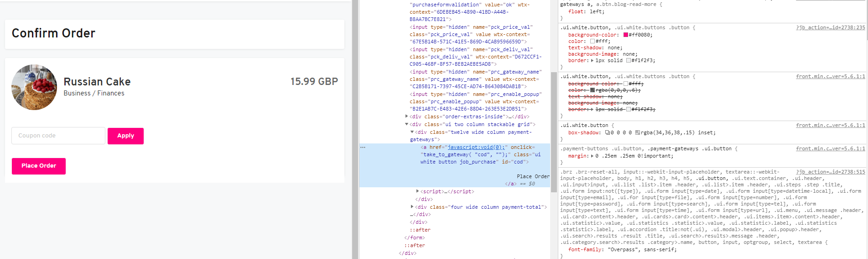Follow the Finances category link
868x259 pixels.
[x=110, y=93]
